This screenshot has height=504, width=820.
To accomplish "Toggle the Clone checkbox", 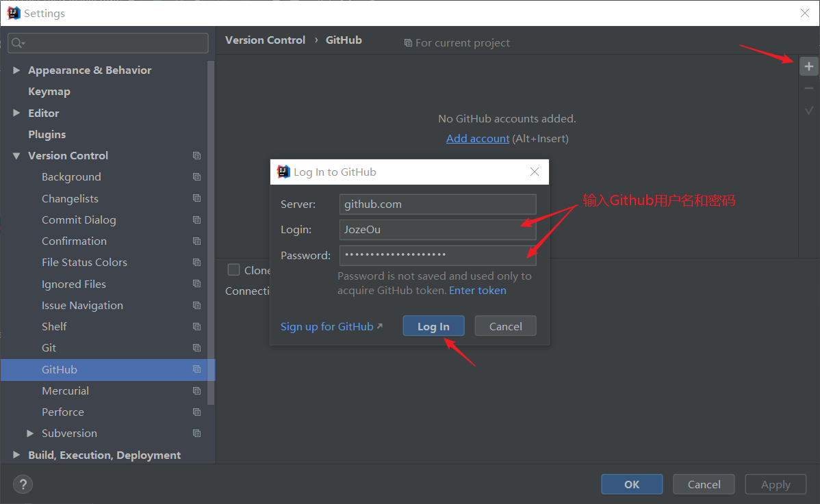I will [234, 270].
